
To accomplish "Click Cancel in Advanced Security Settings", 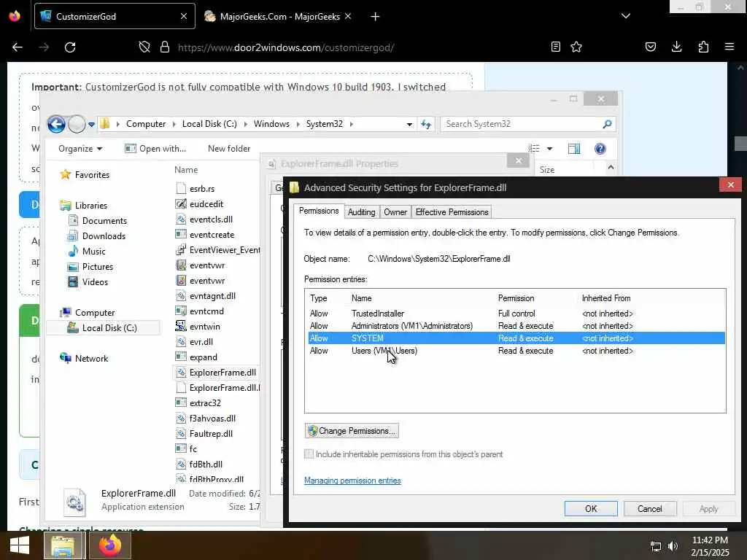I will pos(650,508).
